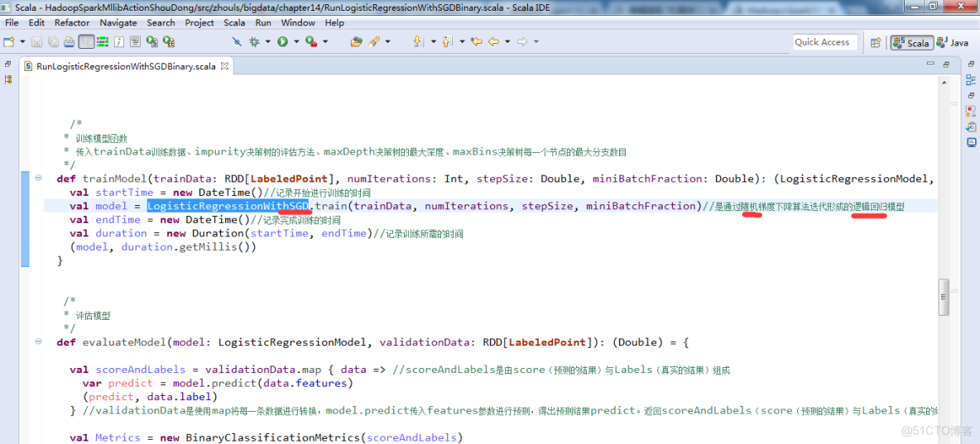Viewport: 980px width, 444px height.
Task: Open the Previous Annotation dropdown arrow
Action: coord(462,42)
